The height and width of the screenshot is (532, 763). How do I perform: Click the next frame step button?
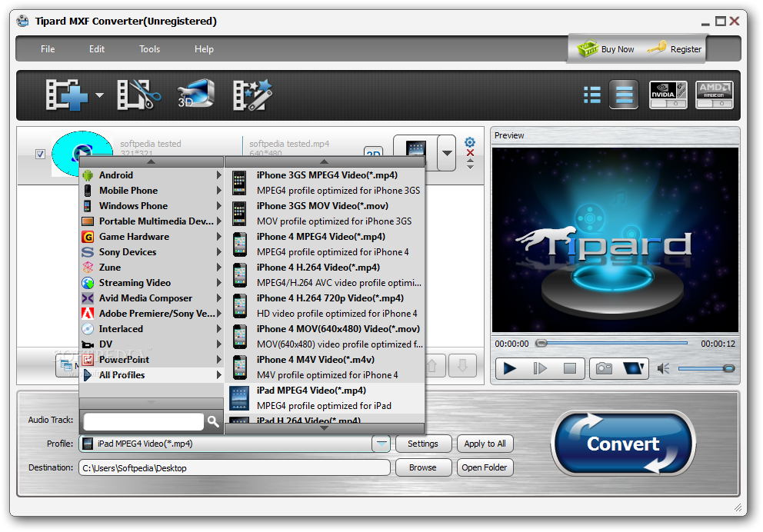540,368
